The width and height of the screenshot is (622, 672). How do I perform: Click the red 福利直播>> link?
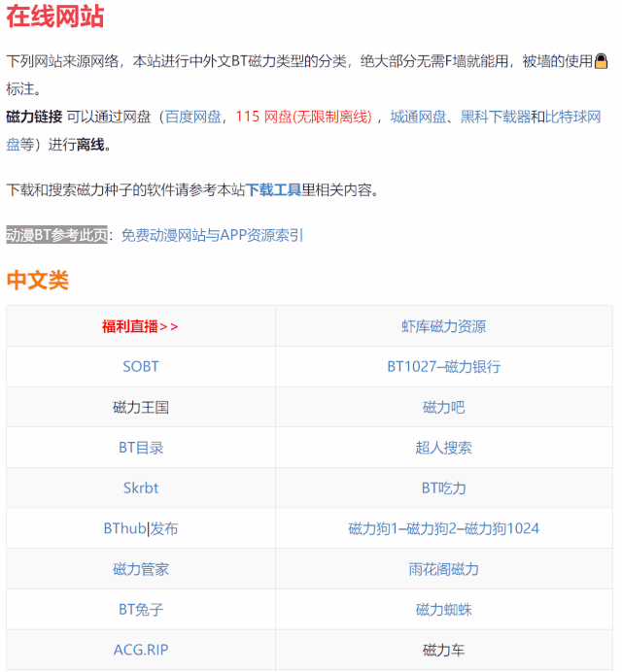coord(140,326)
